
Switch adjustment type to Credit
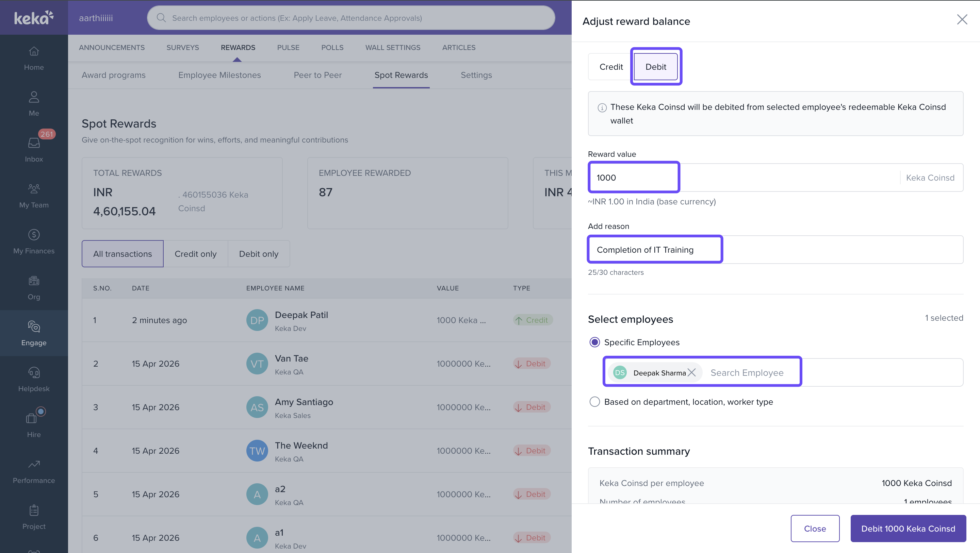point(610,67)
